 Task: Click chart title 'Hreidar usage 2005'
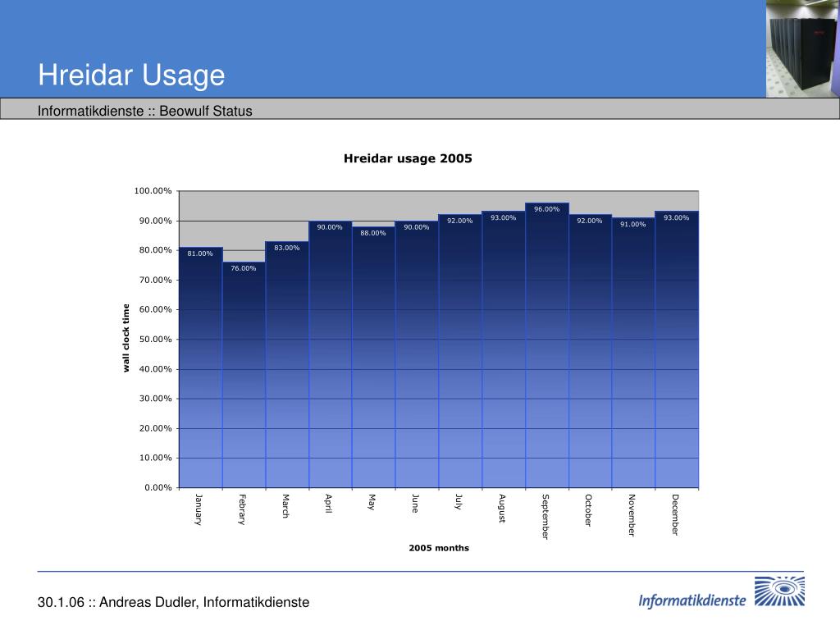coord(408,158)
